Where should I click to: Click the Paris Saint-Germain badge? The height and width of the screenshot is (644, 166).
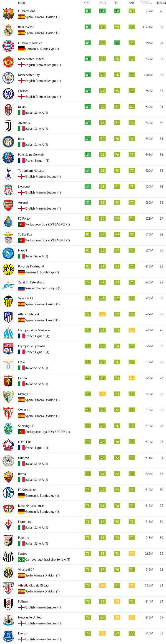point(8,158)
